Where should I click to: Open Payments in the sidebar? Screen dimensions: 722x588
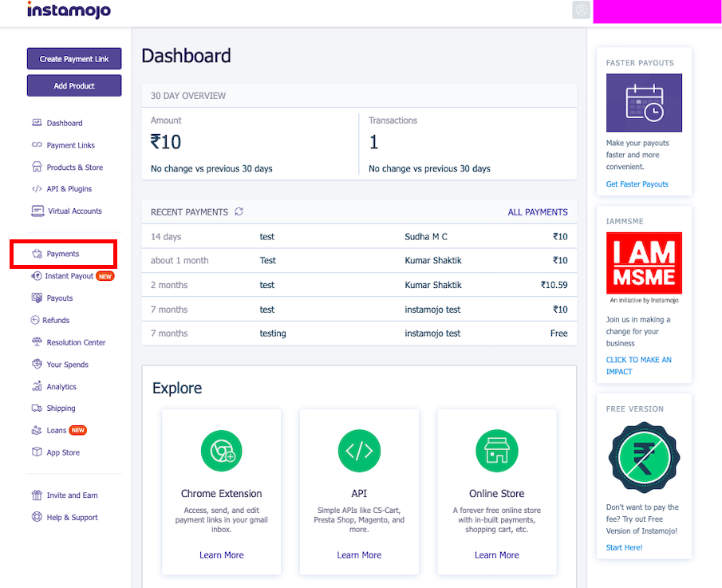pyautogui.click(x=62, y=254)
